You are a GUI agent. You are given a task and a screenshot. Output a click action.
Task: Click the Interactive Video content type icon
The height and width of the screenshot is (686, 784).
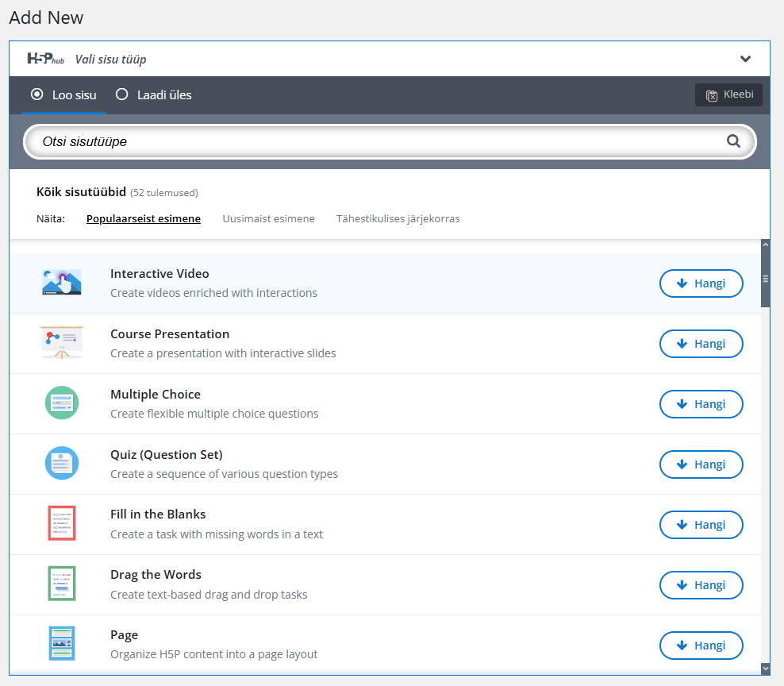(61, 283)
